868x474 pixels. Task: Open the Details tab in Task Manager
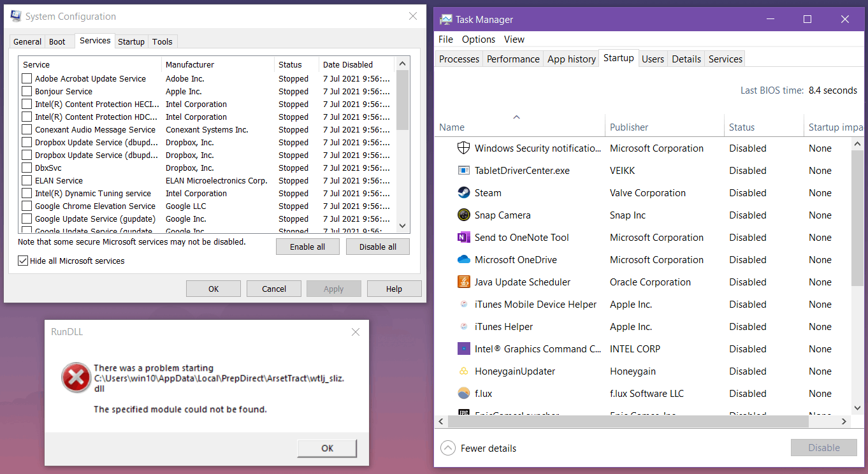click(x=686, y=59)
